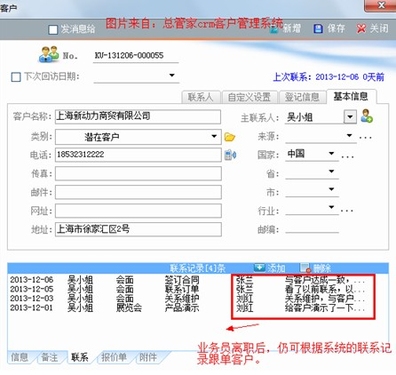The image size is (396, 375).
Task: Select the 2013-12-03 contact record row
Action: (x=198, y=298)
